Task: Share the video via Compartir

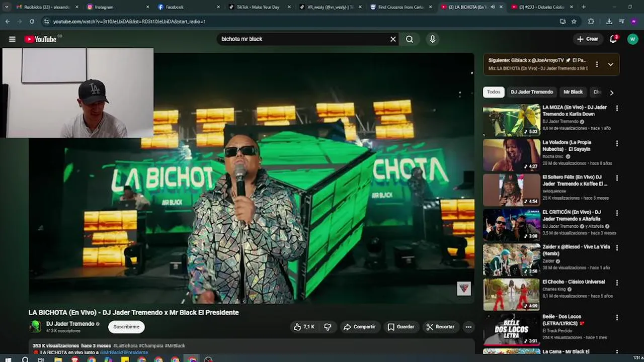Action: (x=359, y=327)
